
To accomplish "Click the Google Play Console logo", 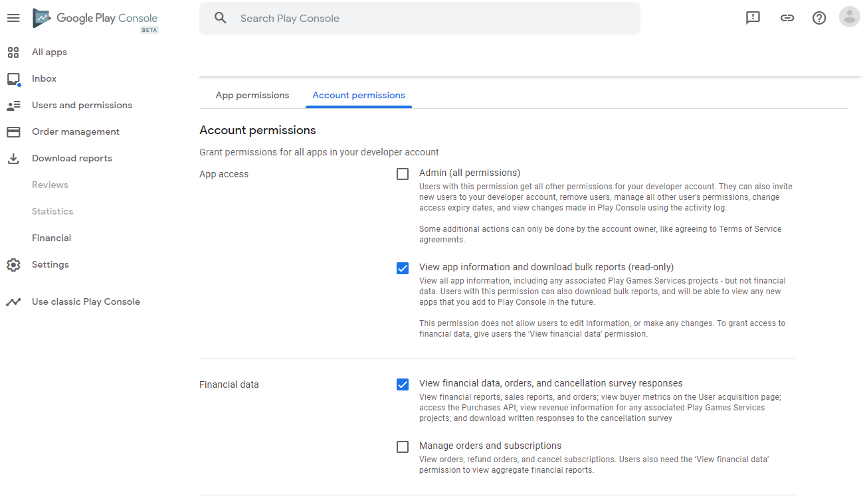I will (94, 18).
